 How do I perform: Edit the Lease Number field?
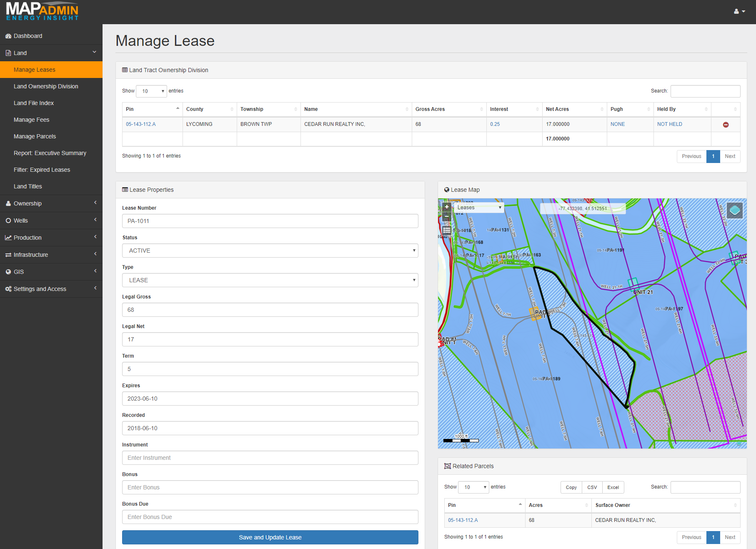270,221
